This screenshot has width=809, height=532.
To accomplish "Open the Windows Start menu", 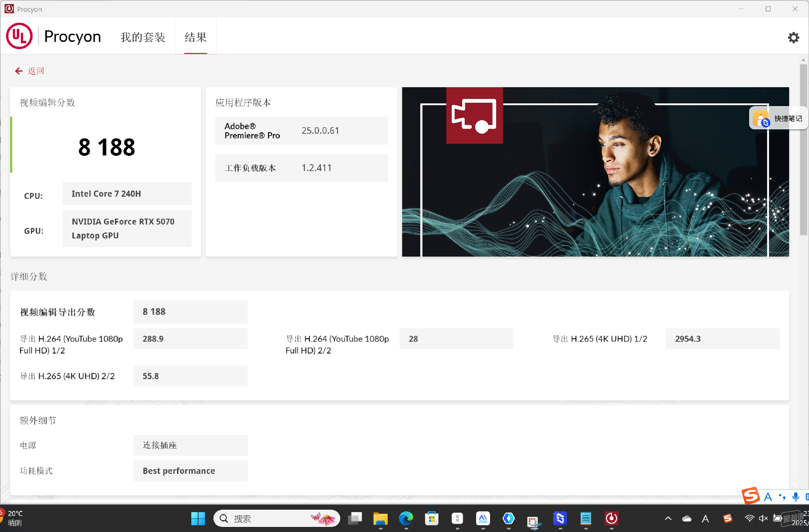I will tap(198, 519).
